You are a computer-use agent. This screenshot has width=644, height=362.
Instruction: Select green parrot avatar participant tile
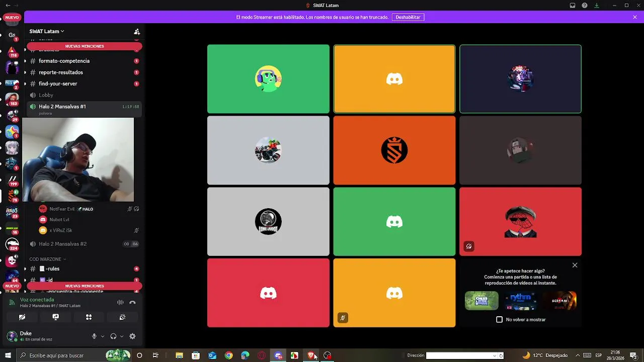(x=268, y=79)
